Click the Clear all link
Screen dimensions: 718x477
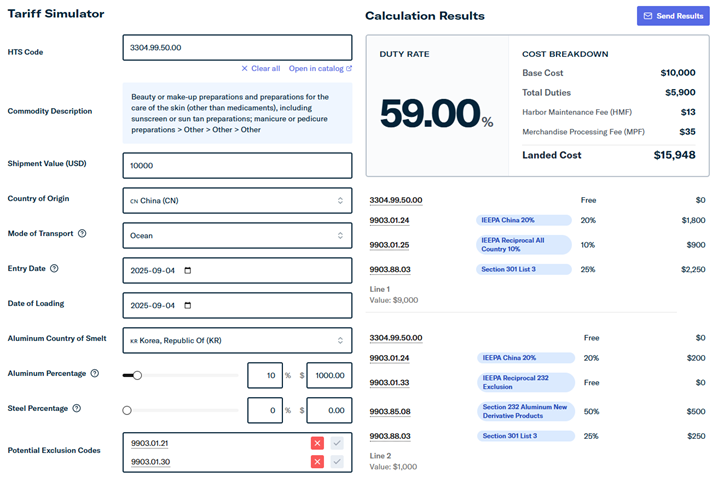click(260, 69)
